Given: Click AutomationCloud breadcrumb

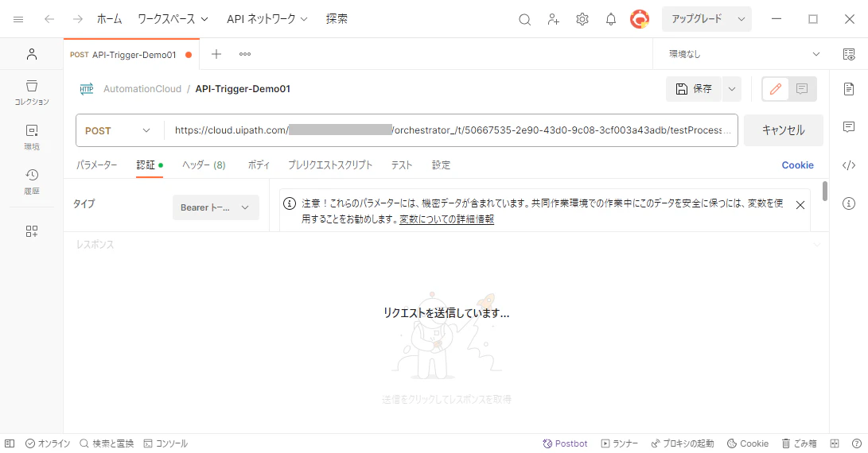Looking at the screenshot, I should 142,88.
